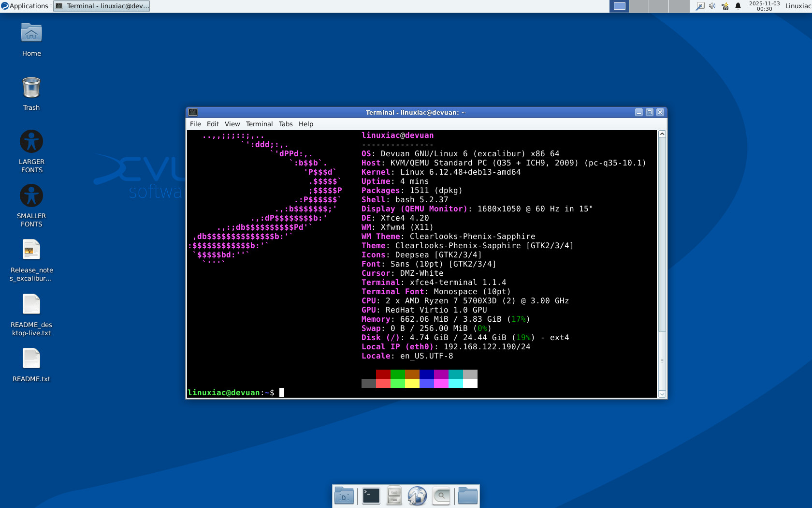Click the date and time clock

(x=764, y=6)
